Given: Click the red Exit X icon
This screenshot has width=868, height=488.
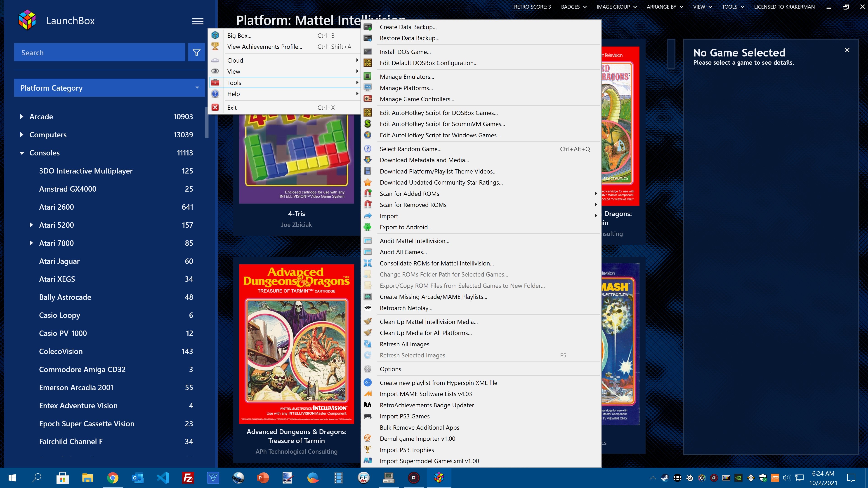Looking at the screenshot, I should click(x=215, y=108).
